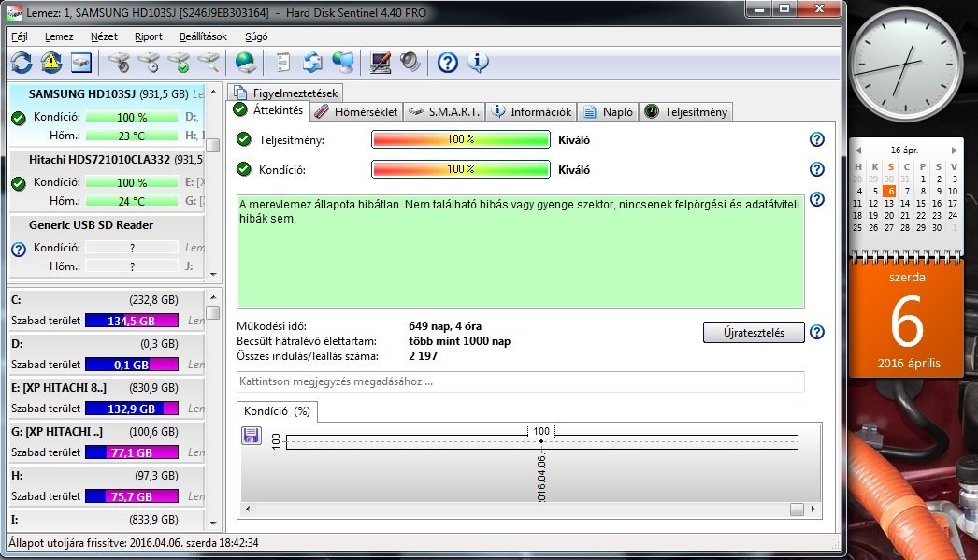Click the floppy save icon on Kondíció graph
Viewport: 978px width, 560px height.
click(x=251, y=436)
